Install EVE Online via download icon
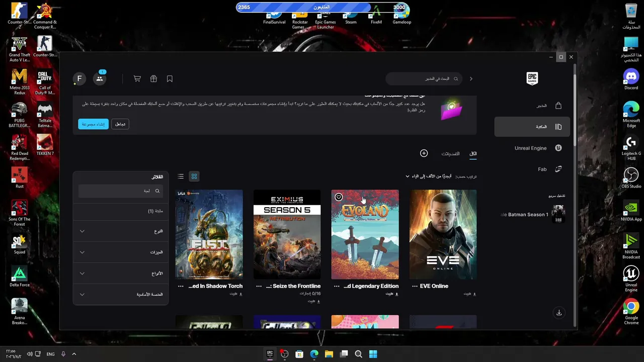644x362 pixels. (470, 294)
